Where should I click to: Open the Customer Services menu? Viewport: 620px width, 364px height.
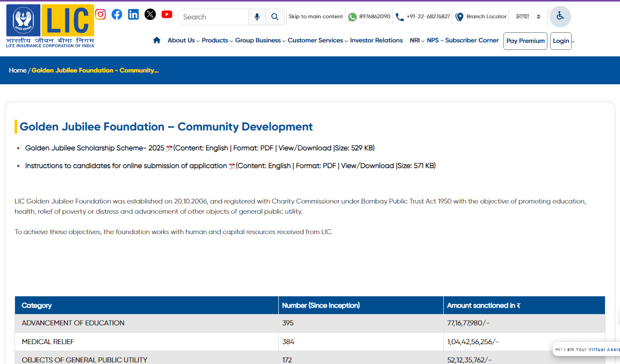click(315, 40)
